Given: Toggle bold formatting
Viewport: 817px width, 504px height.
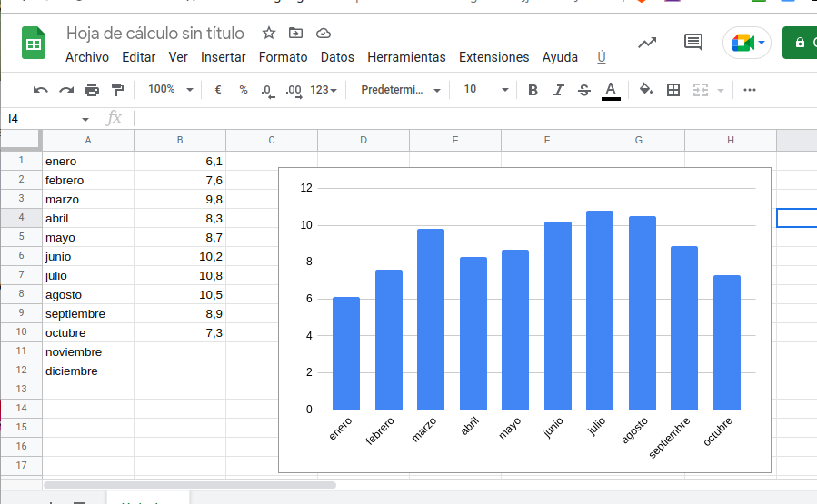Looking at the screenshot, I should tap(533, 90).
